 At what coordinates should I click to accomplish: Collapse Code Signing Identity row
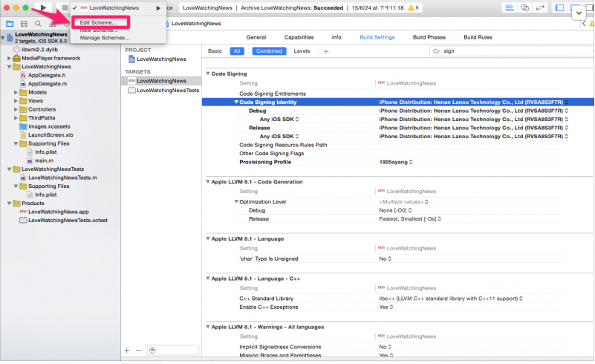pyautogui.click(x=236, y=102)
